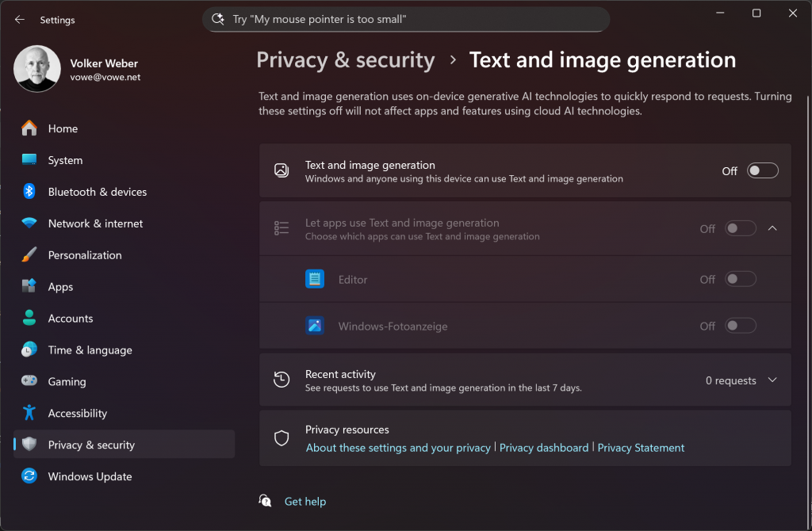This screenshot has height=531, width=812.
Task: Click the Windows Update sync icon
Action: (29, 476)
